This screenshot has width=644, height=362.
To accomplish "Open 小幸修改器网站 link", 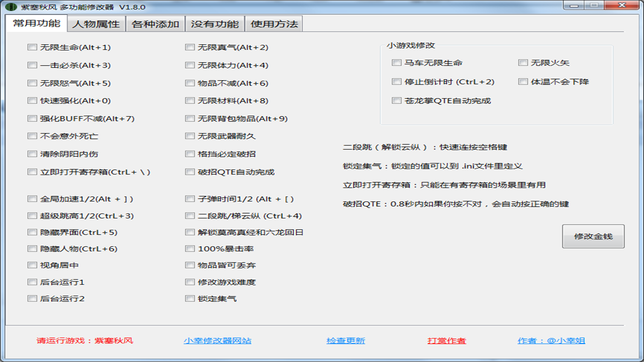I will [x=217, y=341].
